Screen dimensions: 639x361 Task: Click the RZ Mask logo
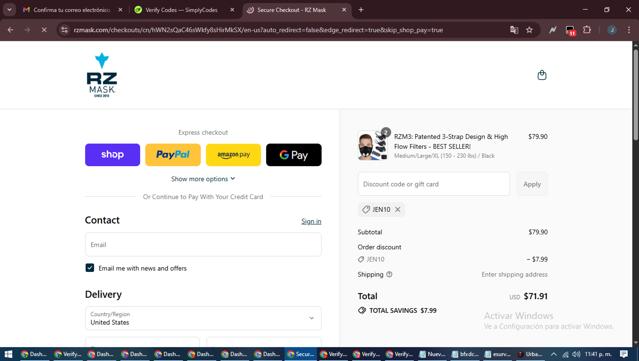pos(102,75)
